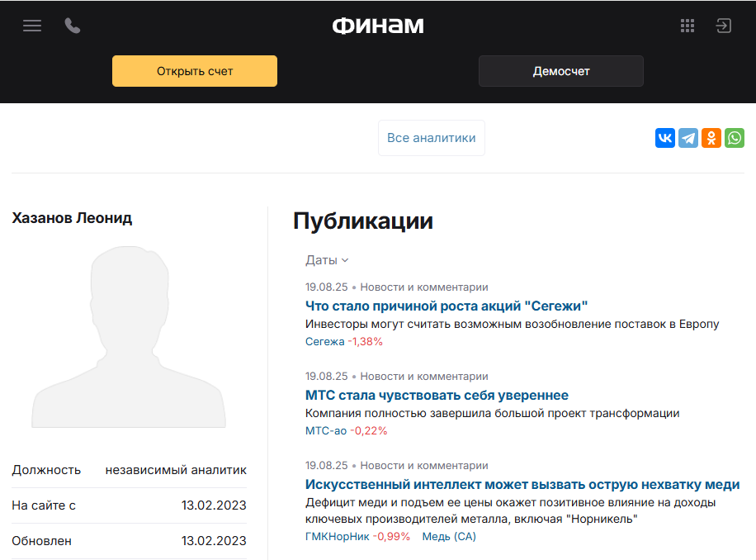Screen dimensions: 756x560
Task: Click the Медь (CA) ticker link
Action: point(449,536)
